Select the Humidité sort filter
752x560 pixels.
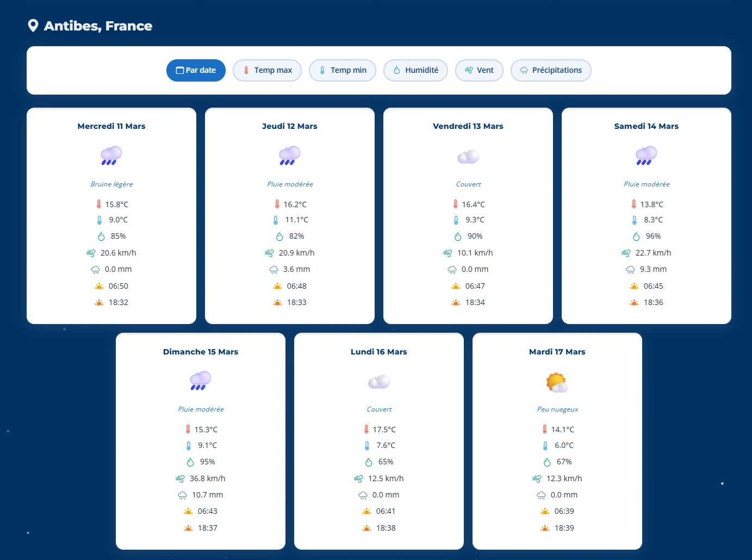click(415, 70)
